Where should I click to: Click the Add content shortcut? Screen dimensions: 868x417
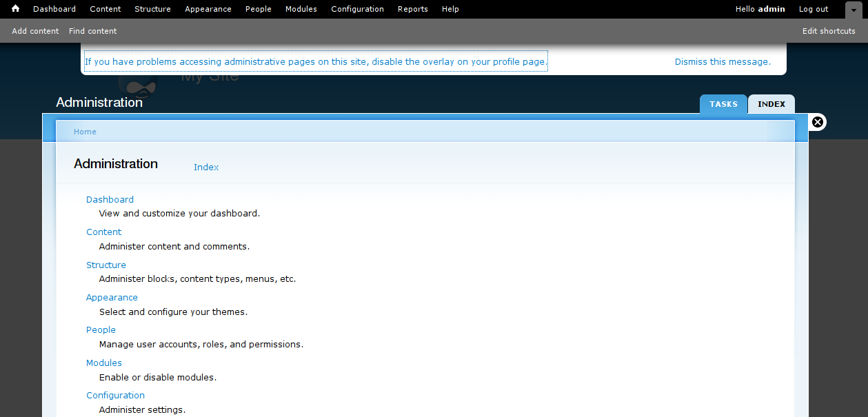[x=35, y=31]
